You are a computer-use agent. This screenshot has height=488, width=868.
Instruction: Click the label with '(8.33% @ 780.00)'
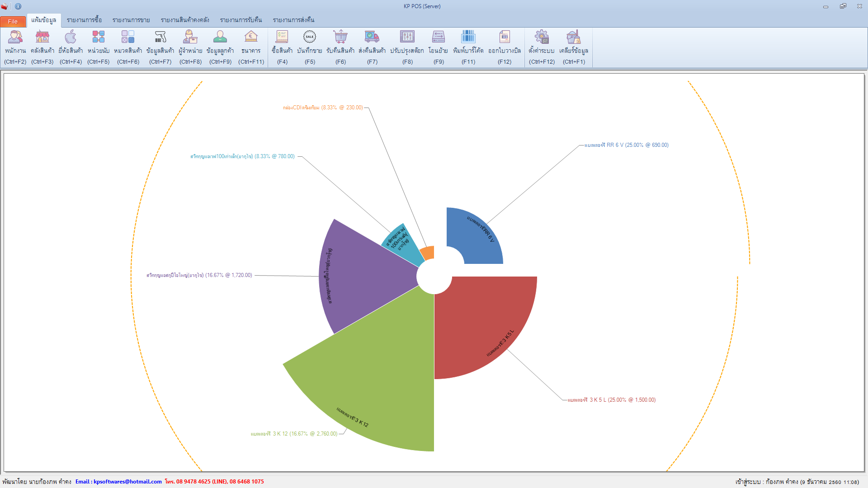tap(242, 156)
